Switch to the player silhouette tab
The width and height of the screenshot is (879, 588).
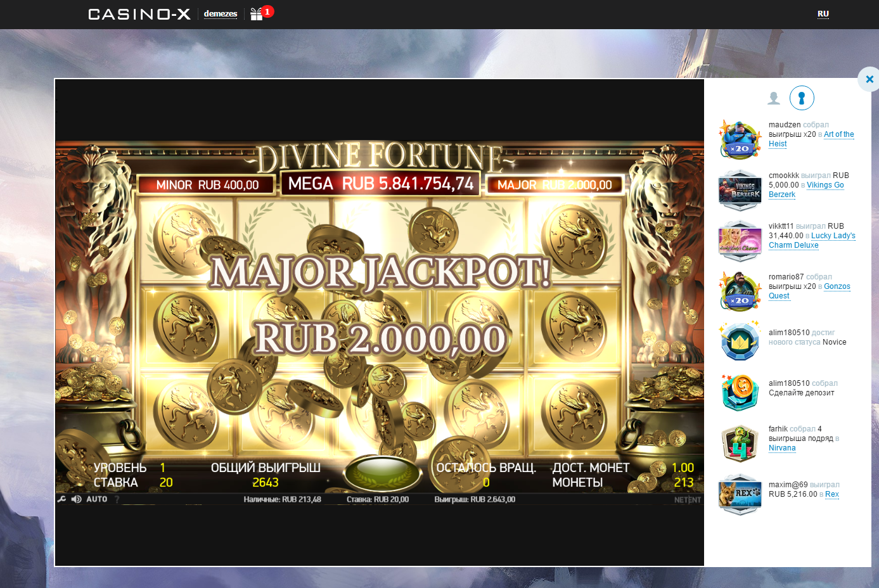coord(774,98)
